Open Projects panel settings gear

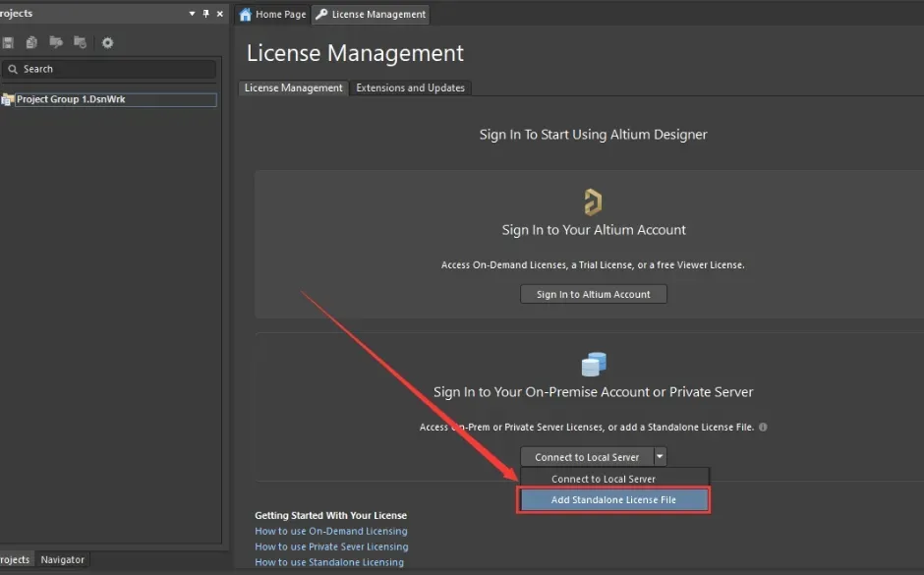tap(107, 42)
